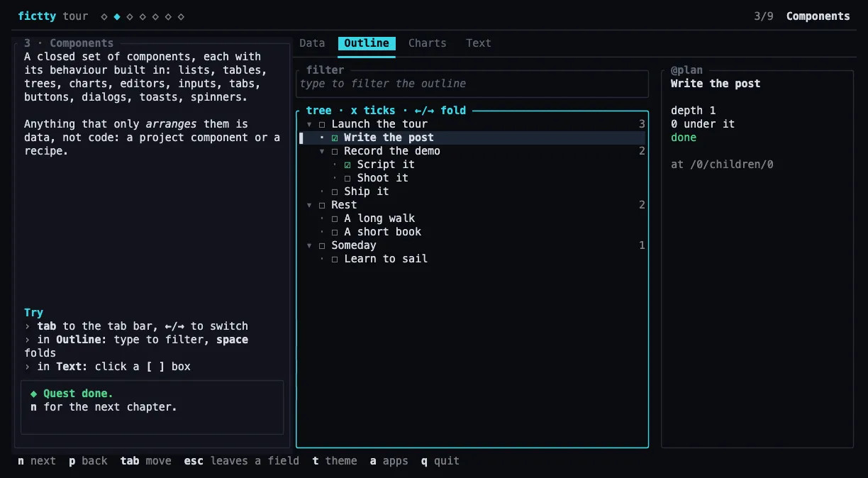Fold the Rest branch arrow
The image size is (868, 478).
tap(309, 205)
